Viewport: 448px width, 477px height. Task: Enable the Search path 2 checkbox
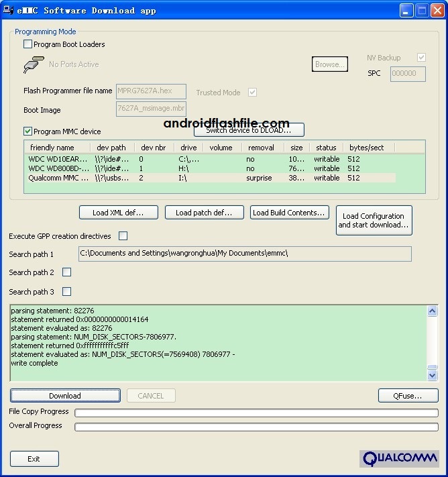[66, 272]
